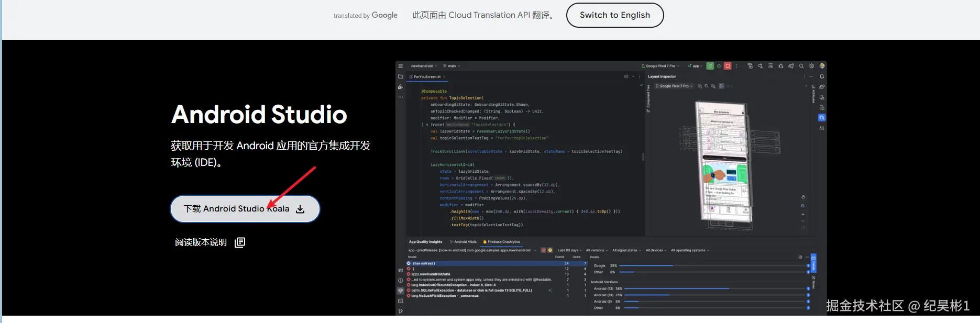Click the Layout Inspector eye view-options icon
This screenshot has height=323, width=980.
(x=700, y=86)
